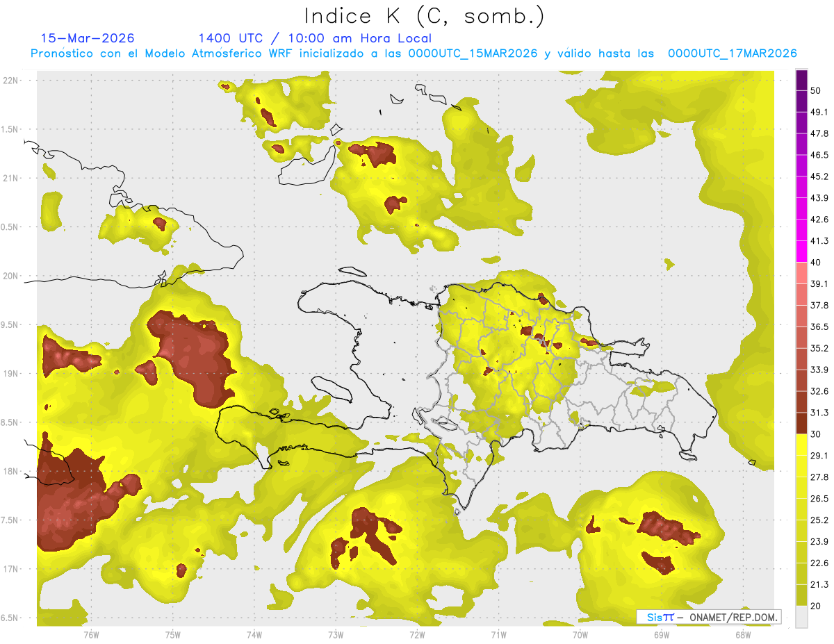Click the "9.5N" latitude label

pos(10,324)
